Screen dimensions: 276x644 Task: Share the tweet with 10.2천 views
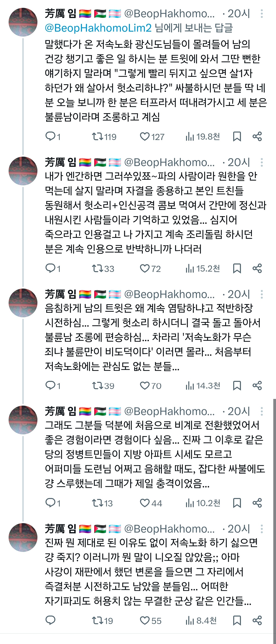pyautogui.click(x=257, y=503)
